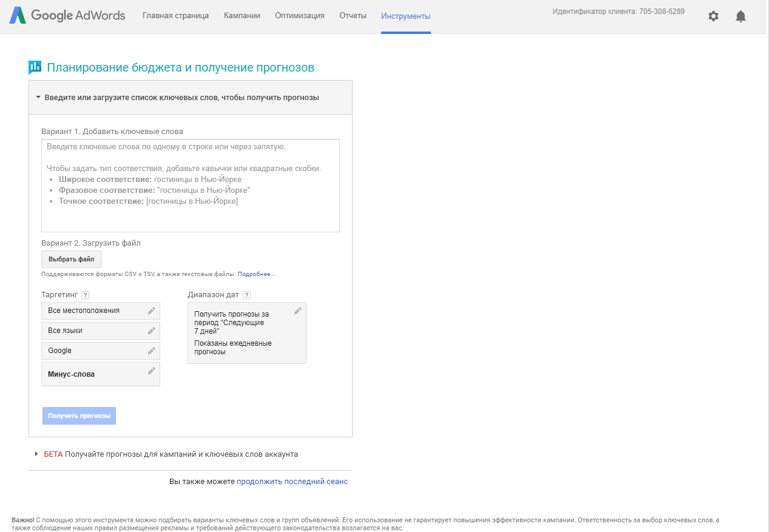The image size is (769, 532).
Task: Go to the Оптимизация tab
Action: [x=299, y=15]
